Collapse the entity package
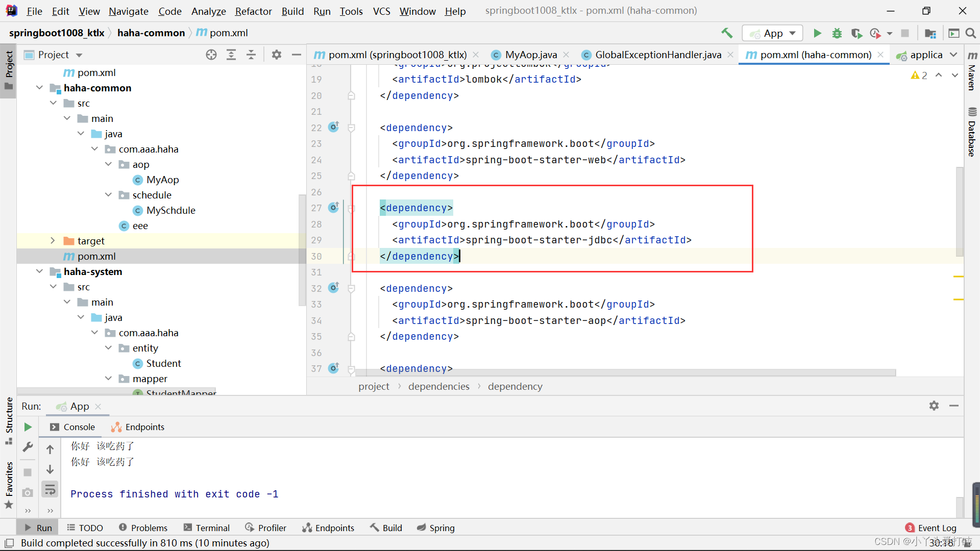Screen dimensions: 980x551 (x=108, y=348)
